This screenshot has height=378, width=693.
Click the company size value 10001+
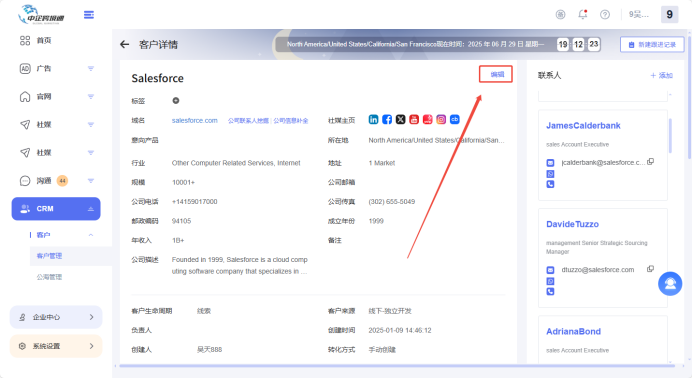pos(183,182)
